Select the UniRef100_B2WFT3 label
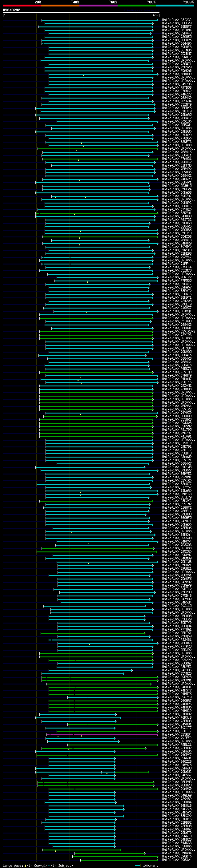Viewport: 197px width, 868px height. coord(177,142)
